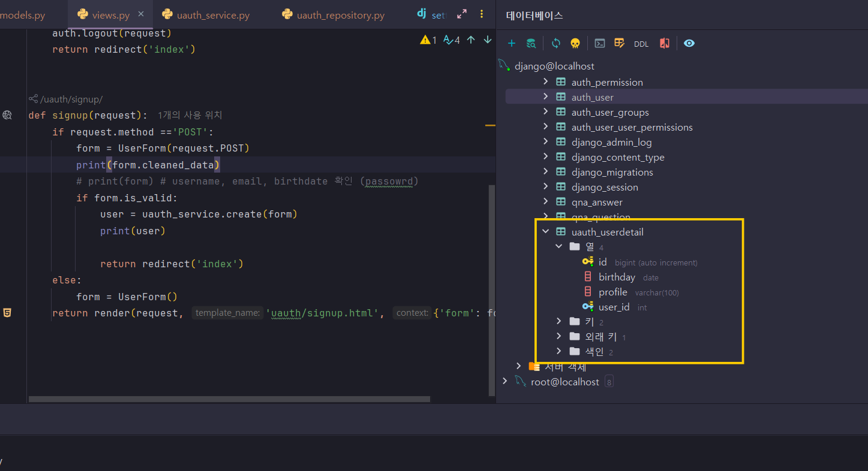Expand the django_session table

(x=545, y=186)
